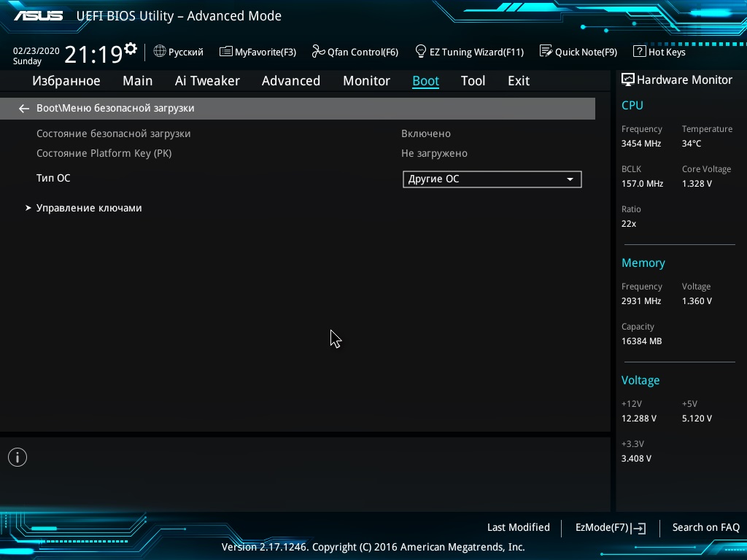The height and width of the screenshot is (560, 747).
Task: Show Hot Keys list
Action: [659, 52]
